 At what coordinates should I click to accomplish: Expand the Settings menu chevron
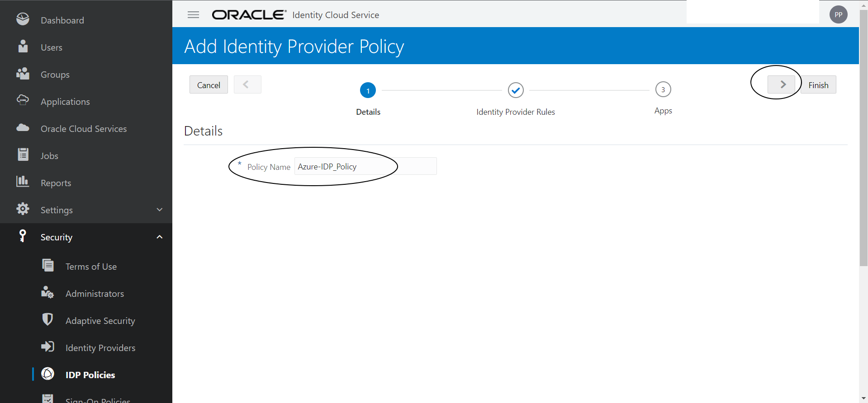pos(159,210)
